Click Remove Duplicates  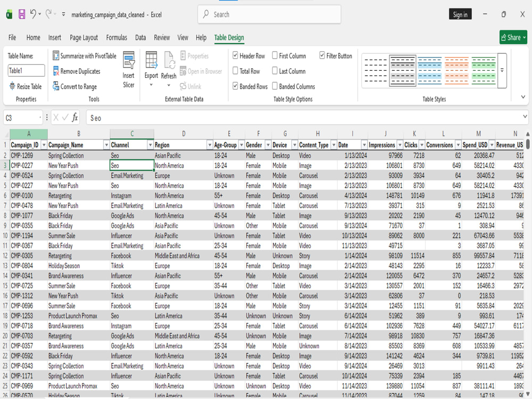point(77,71)
